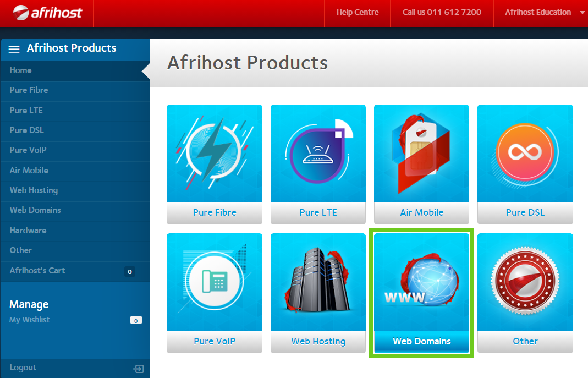Click the logout arrow icon in sidebar

(x=139, y=369)
